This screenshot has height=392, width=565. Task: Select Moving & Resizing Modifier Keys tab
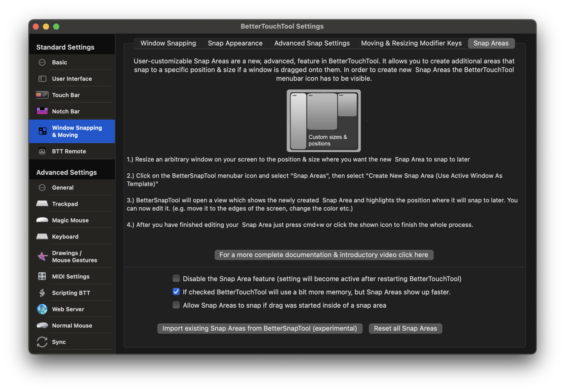click(x=411, y=43)
